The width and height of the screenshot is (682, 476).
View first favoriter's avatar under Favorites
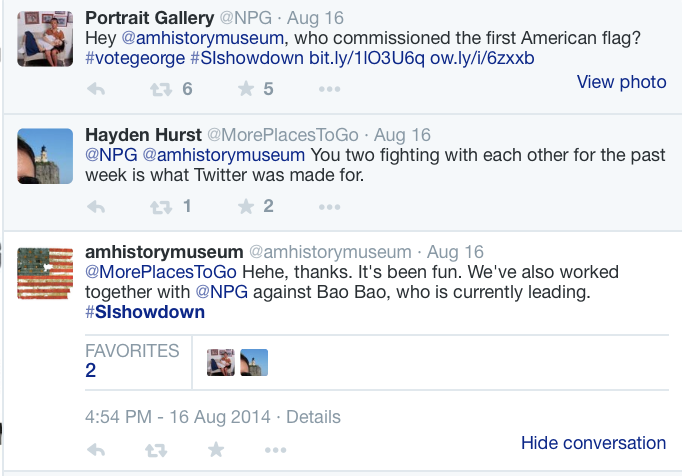220,362
